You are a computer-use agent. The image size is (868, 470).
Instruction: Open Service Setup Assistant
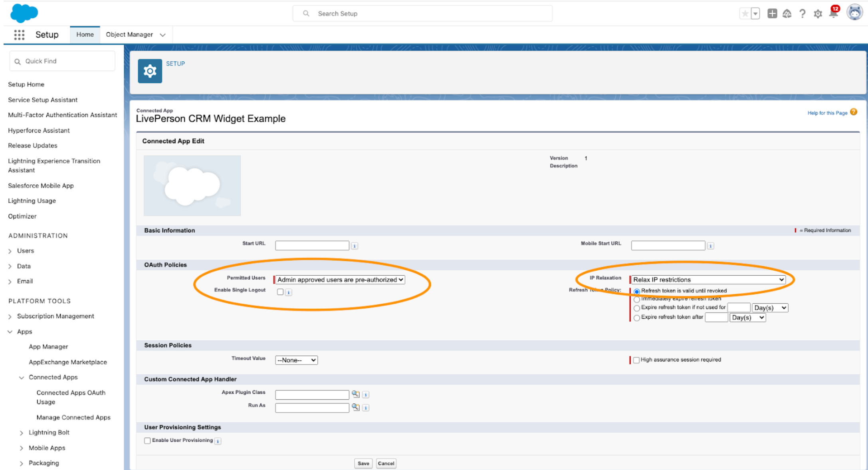pyautogui.click(x=43, y=100)
